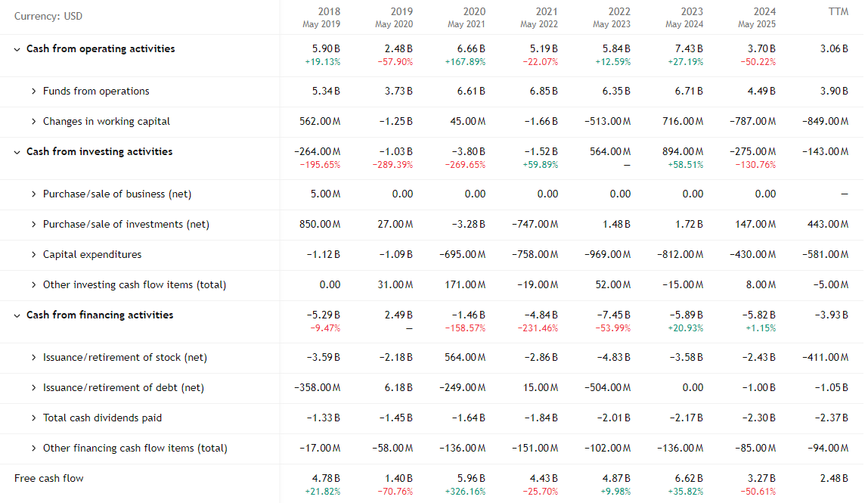The image size is (868, 503).
Task: Select the TTM column header
Action: [x=839, y=12]
